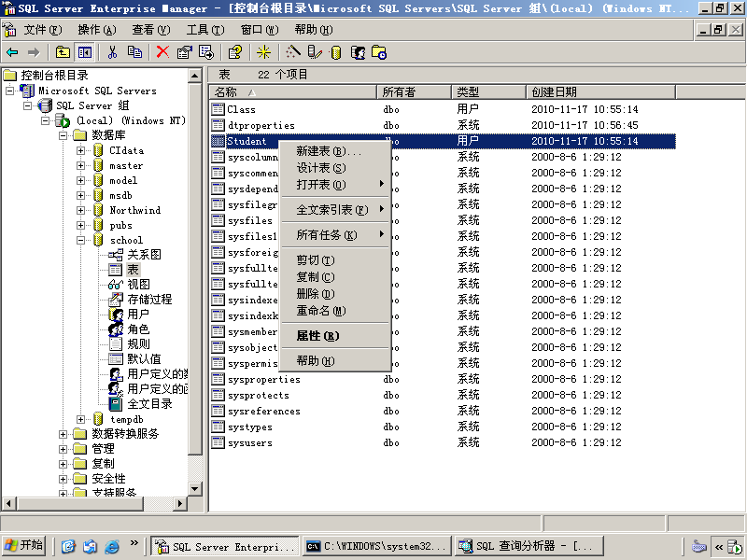Viewport: 747px width, 560px height.
Task: Switch to SQL 查询分析器 taskbar button
Action: coord(529,546)
